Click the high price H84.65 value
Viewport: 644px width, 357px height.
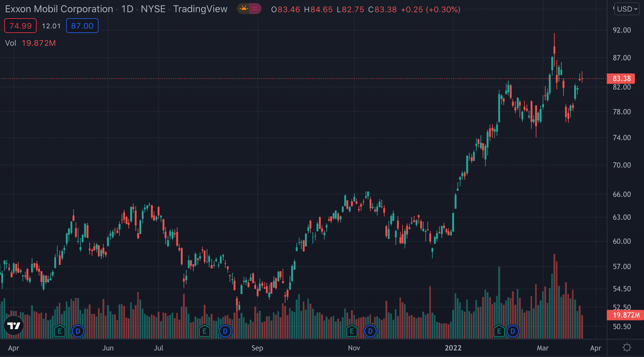click(x=318, y=9)
